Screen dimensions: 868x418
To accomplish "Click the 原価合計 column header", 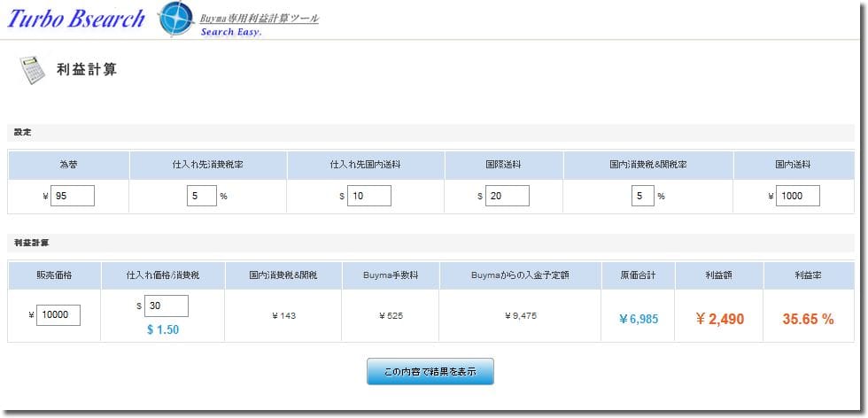I will pos(639,275).
